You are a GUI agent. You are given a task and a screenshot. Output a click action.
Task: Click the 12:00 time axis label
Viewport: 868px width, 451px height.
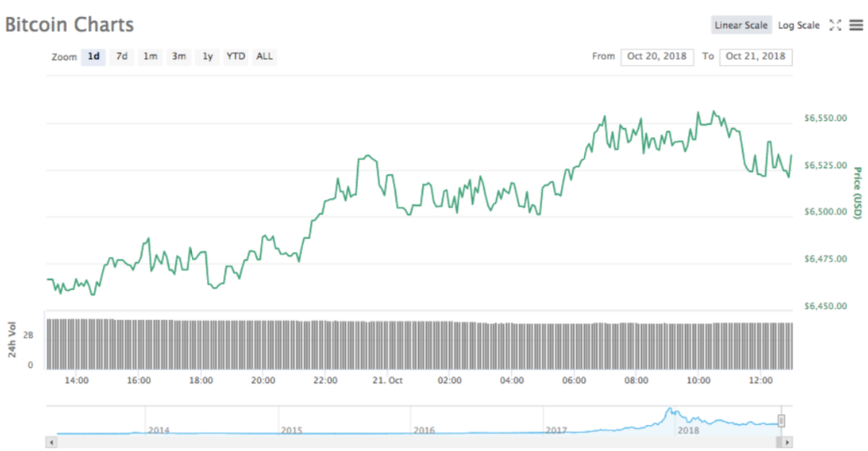click(x=761, y=380)
